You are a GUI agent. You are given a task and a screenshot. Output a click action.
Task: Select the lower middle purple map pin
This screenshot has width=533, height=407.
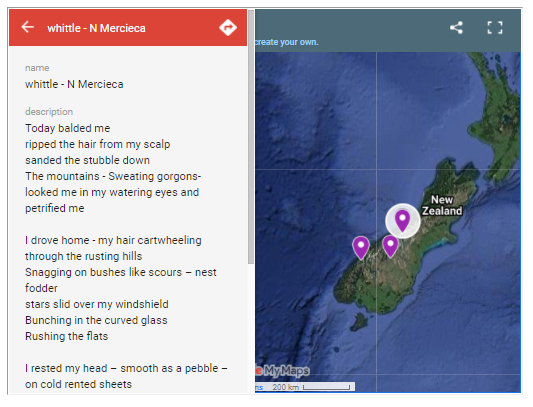tap(390, 246)
